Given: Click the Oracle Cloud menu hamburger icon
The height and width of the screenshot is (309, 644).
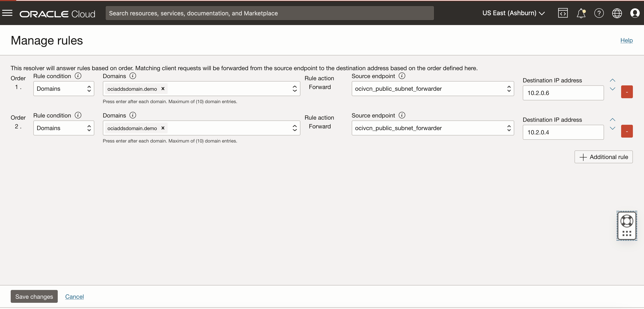Looking at the screenshot, I should pyautogui.click(x=7, y=12).
